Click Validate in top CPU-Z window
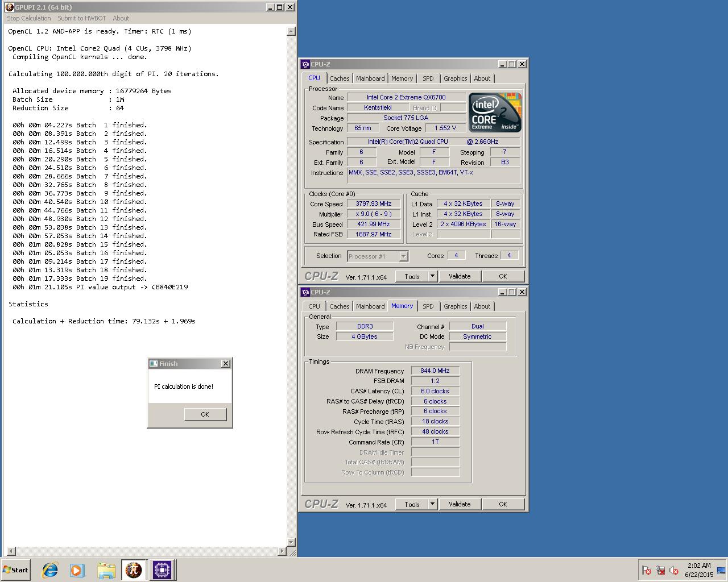The image size is (728, 582). click(460, 276)
